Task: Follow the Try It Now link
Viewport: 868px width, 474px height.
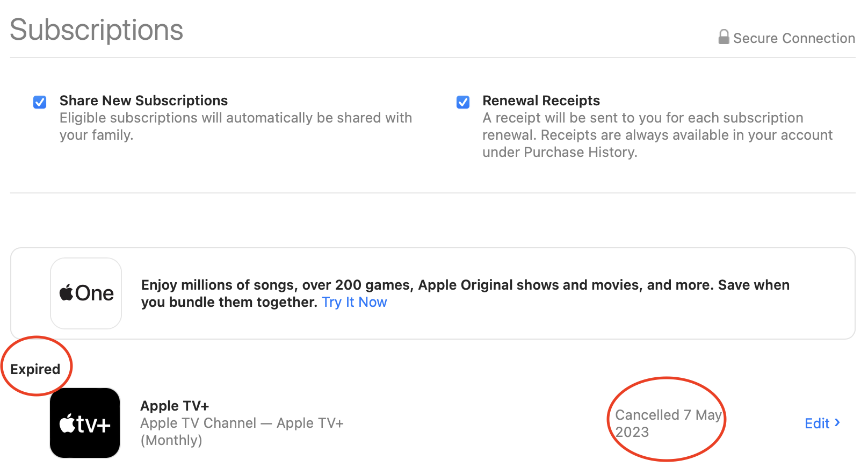Action: point(354,302)
